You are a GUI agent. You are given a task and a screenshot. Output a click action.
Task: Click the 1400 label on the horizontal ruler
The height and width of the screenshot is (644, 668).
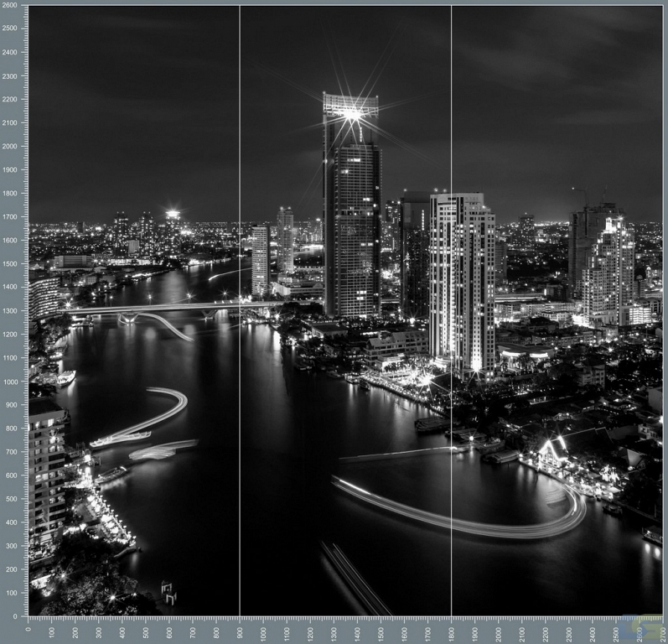click(357, 629)
